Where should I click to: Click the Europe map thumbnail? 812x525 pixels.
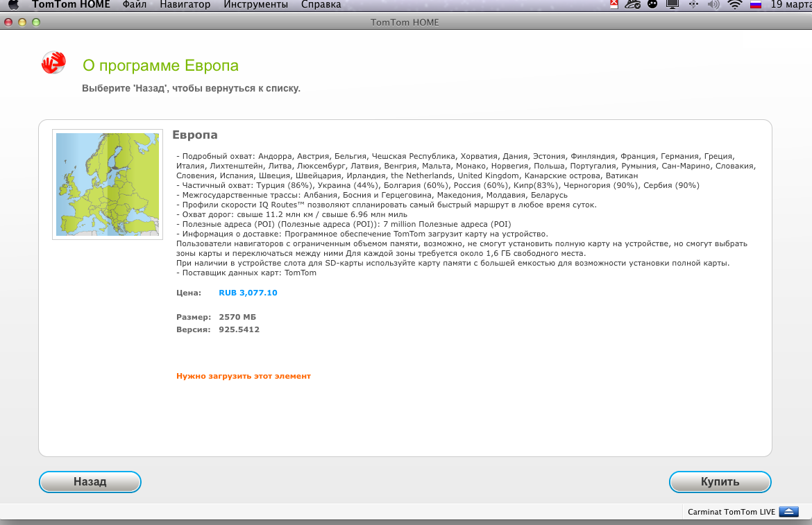pyautogui.click(x=107, y=184)
